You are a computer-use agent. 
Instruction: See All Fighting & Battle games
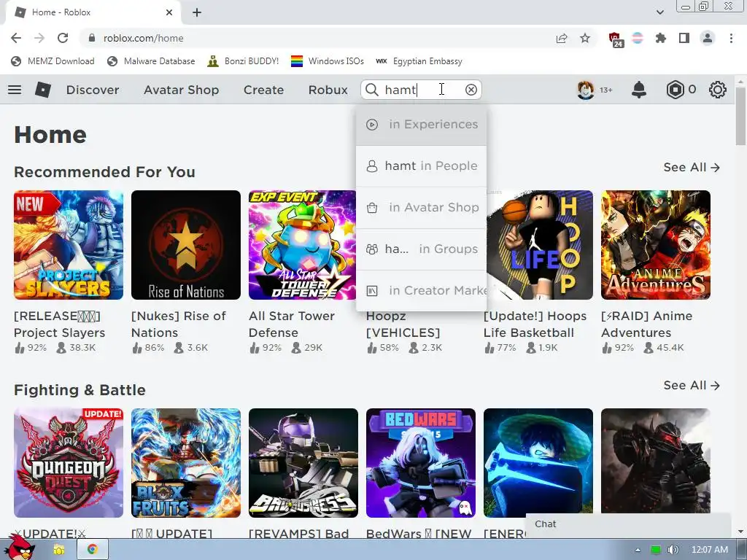692,385
